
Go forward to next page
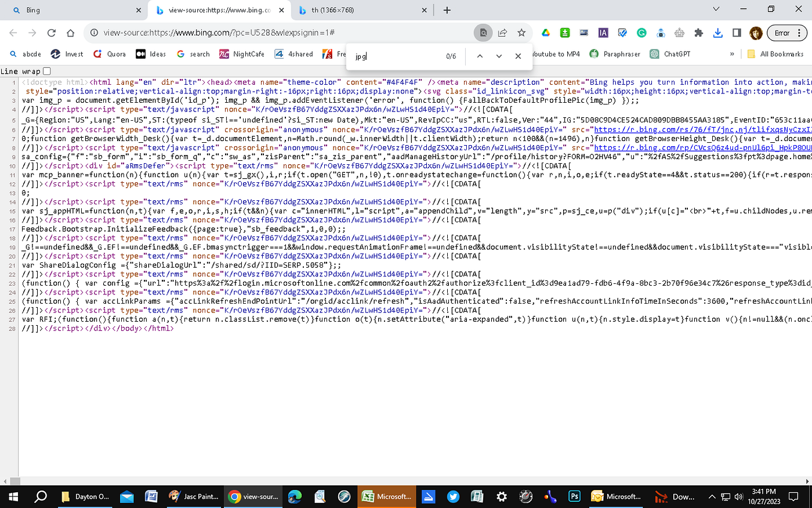[x=32, y=33]
